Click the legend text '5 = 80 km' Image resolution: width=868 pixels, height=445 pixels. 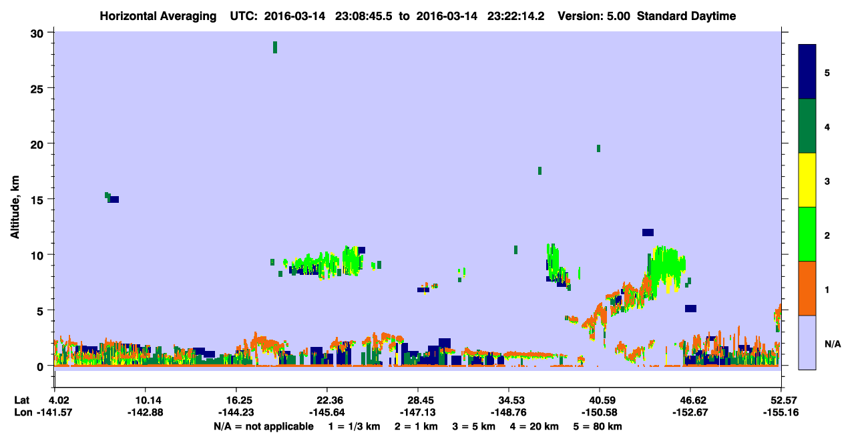click(599, 426)
